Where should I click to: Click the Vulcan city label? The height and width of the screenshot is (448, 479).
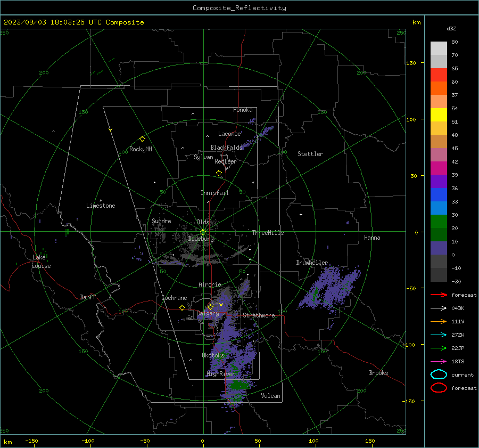[x=270, y=396]
